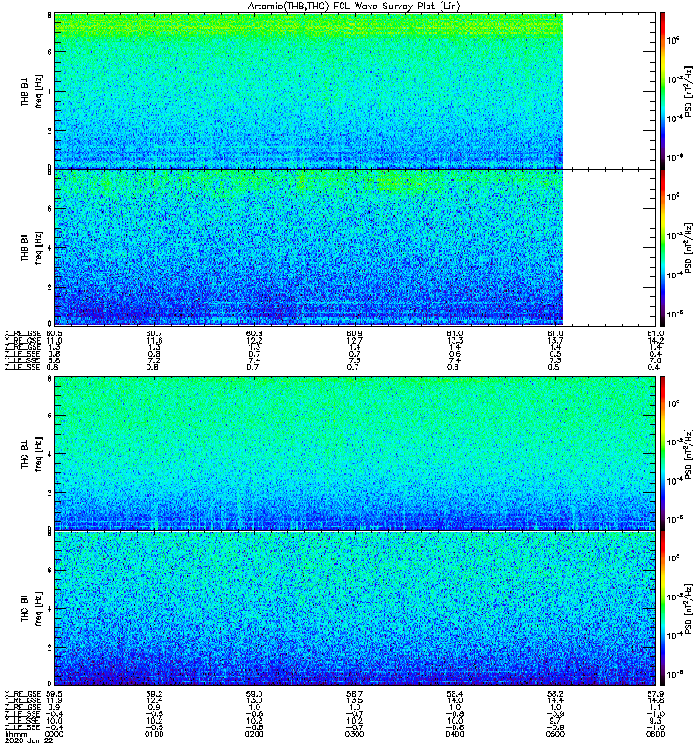Click the '8' frequency tick on the THB B⊥ axis
Viewport: 700px width, 747px height.
point(49,15)
